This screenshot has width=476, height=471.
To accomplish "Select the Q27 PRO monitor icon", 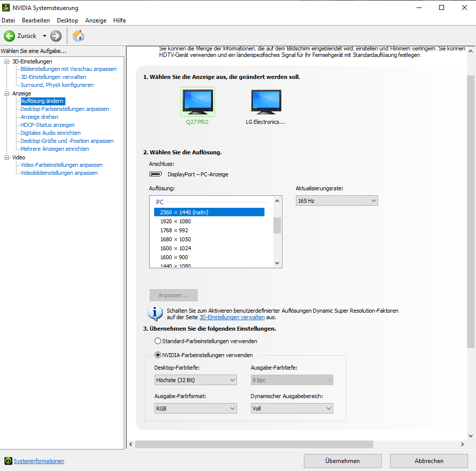I will [198, 102].
